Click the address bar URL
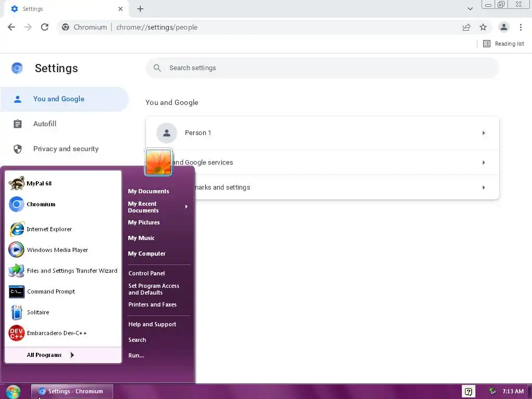This screenshot has width=532, height=399. pos(157,27)
